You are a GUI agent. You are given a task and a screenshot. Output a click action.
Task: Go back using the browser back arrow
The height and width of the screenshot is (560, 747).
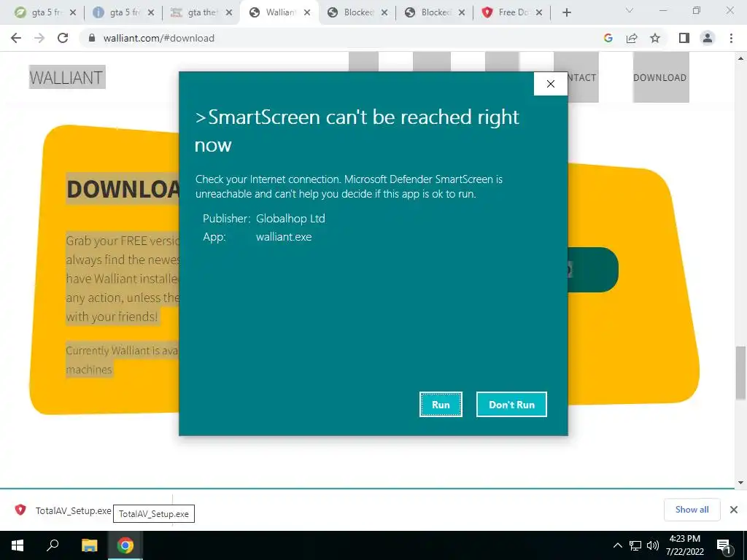point(16,38)
